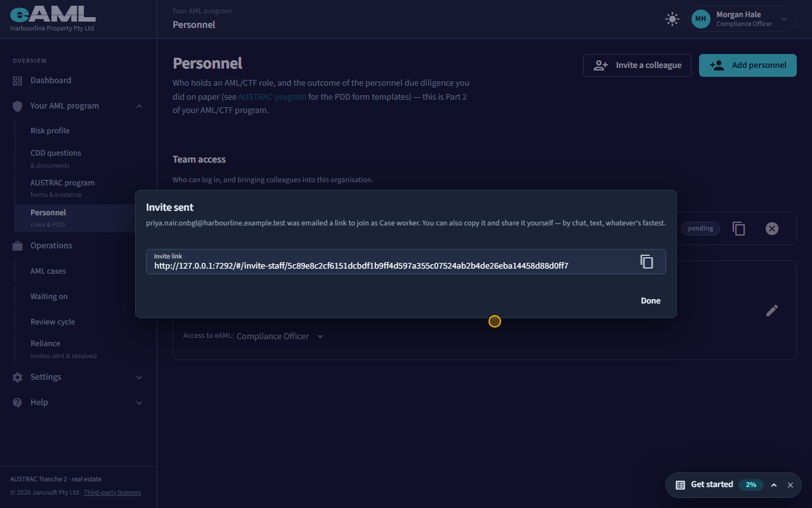This screenshot has height=508, width=812.
Task: Click the shield icon beside Your AML program
Action: point(18,106)
